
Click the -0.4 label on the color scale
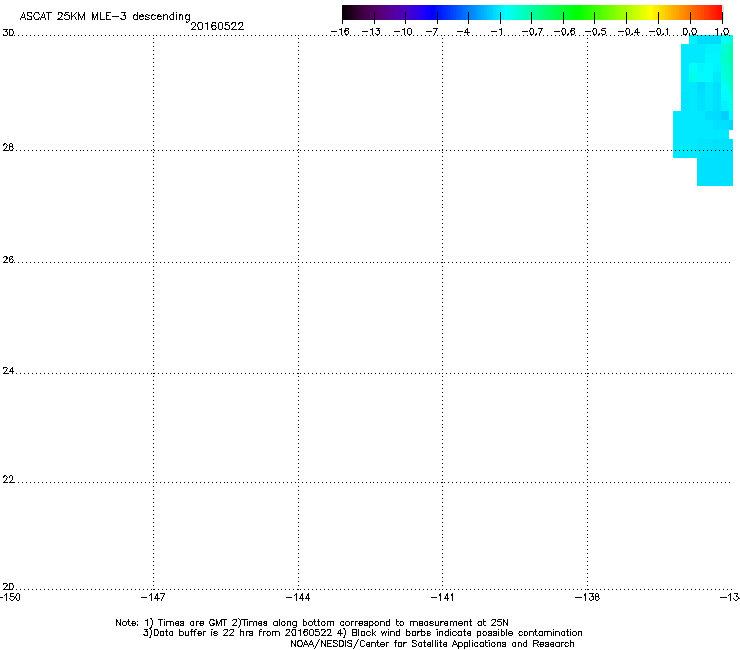[x=629, y=32]
